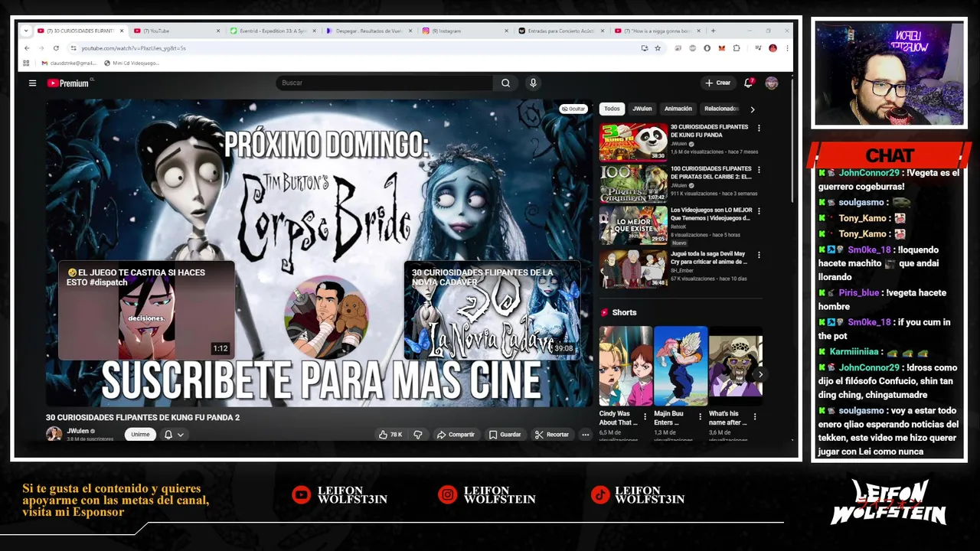Open 30 Curiosidades Kung Fu Panda thumbnail

pos(633,142)
